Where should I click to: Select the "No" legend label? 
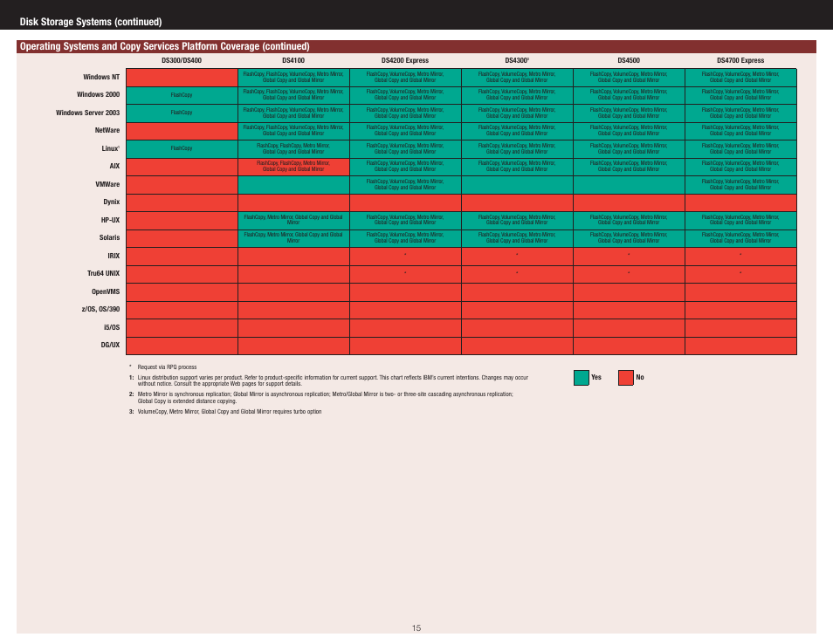(640, 378)
